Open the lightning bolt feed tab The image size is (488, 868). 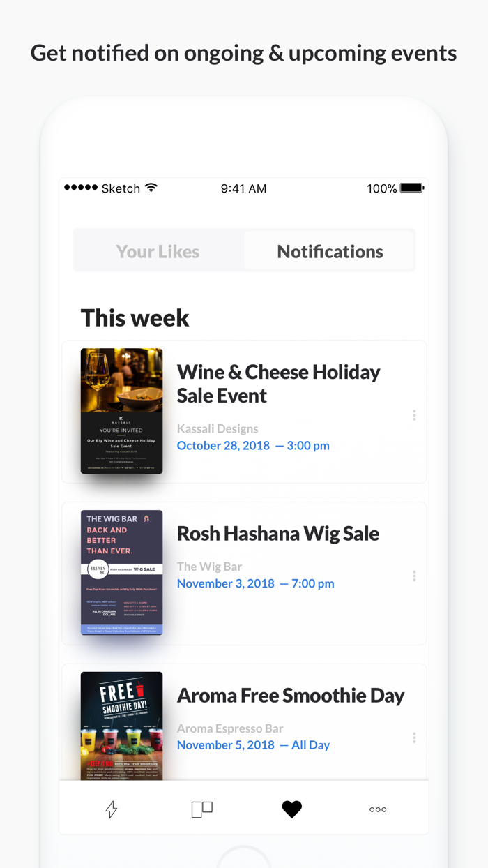point(112,809)
